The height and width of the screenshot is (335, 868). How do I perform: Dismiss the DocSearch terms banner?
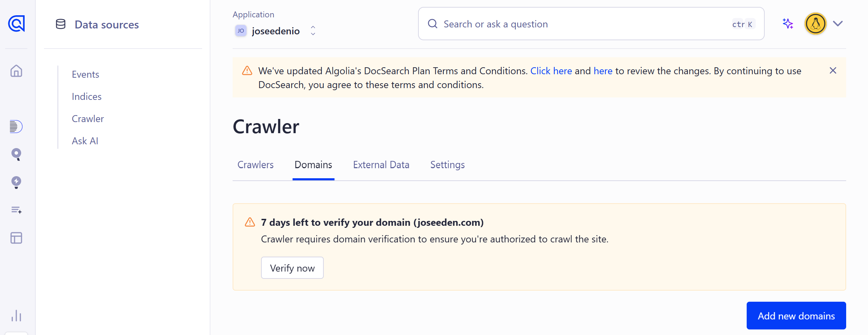click(x=833, y=71)
